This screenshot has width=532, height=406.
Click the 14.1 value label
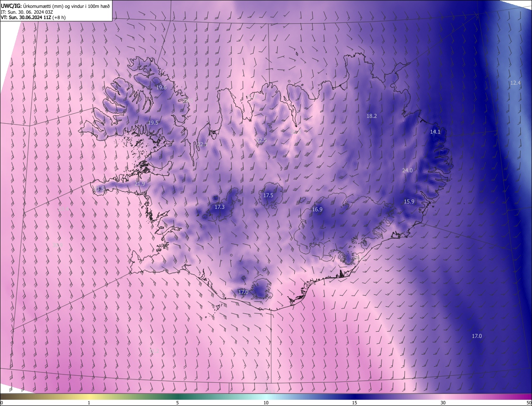(435, 132)
